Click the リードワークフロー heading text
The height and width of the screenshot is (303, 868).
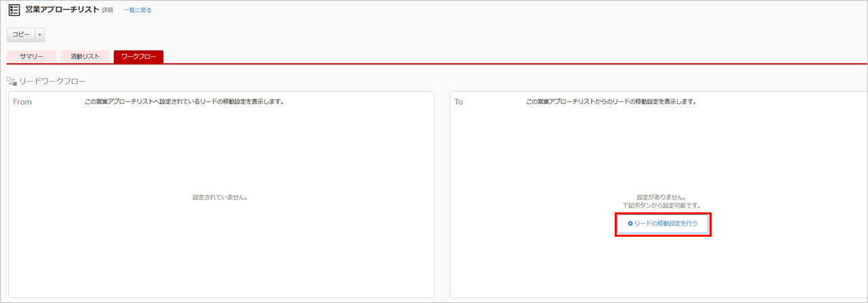pos(52,81)
